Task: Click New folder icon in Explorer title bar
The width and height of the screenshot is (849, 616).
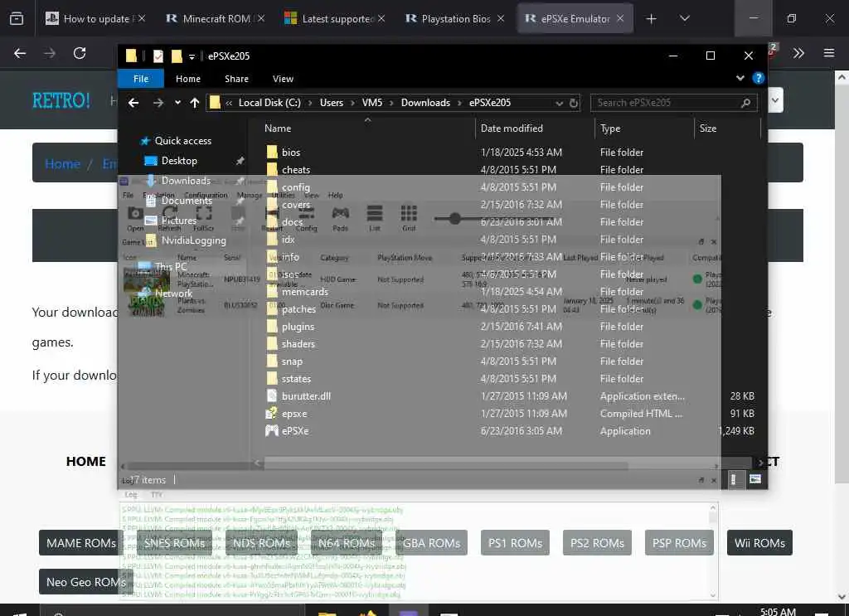Action: tap(177, 56)
